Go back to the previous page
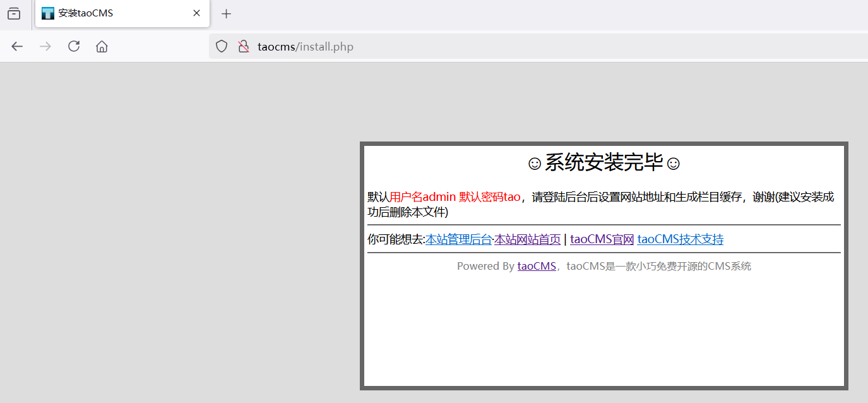This screenshot has height=403, width=868. (17, 46)
